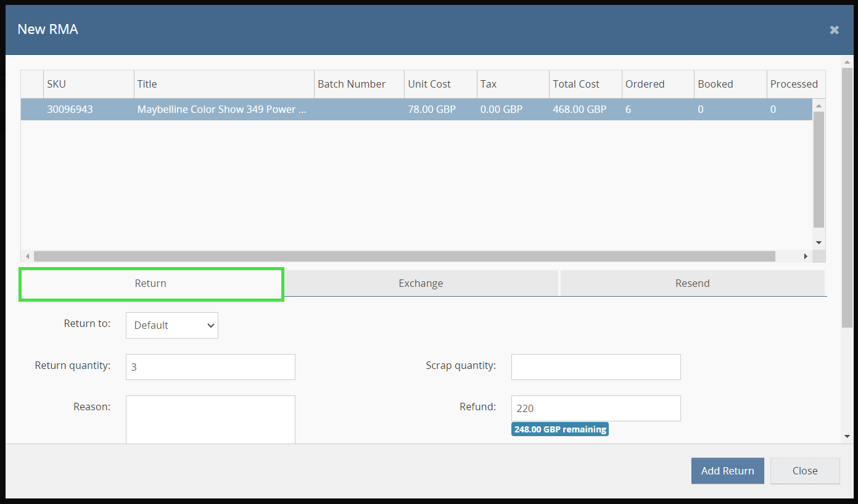
Task: Switch to the Resend tab
Action: pyautogui.click(x=692, y=283)
